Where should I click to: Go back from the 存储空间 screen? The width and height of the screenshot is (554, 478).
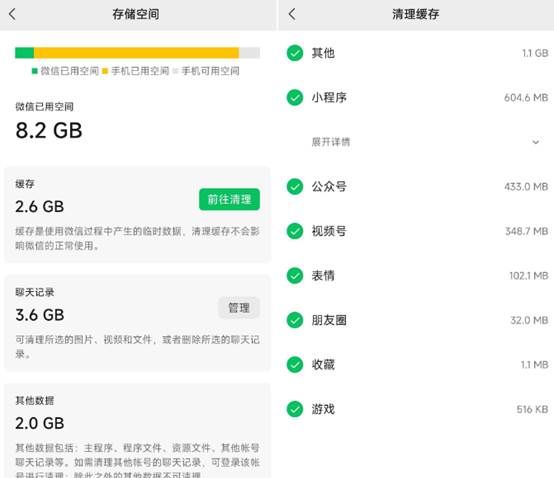click(x=12, y=14)
